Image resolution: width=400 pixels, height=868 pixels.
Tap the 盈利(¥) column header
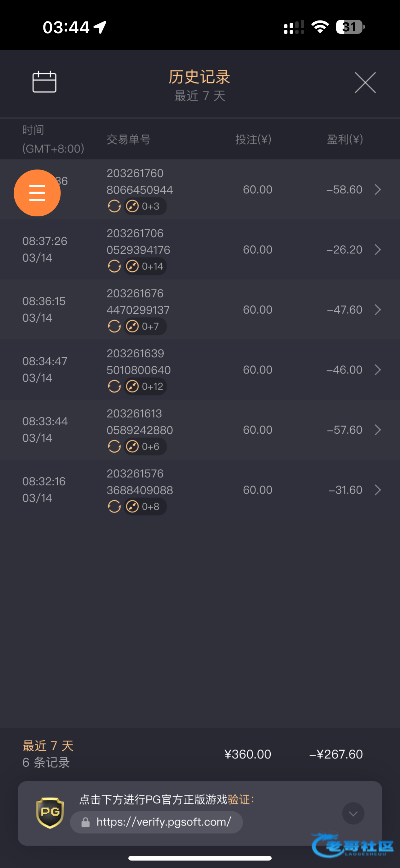coord(344,139)
